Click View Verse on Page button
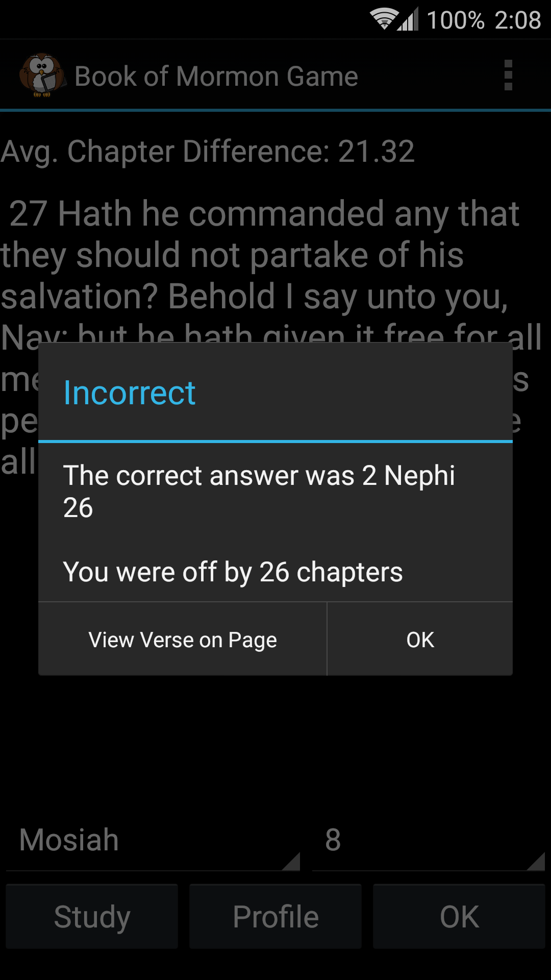Viewport: 551px width, 980px height. (183, 639)
